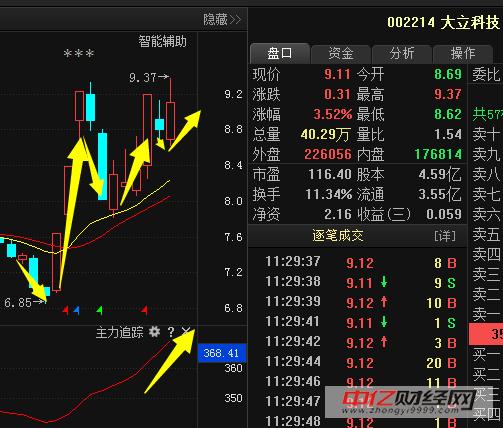Switch to the 盘口 tab

point(280,53)
